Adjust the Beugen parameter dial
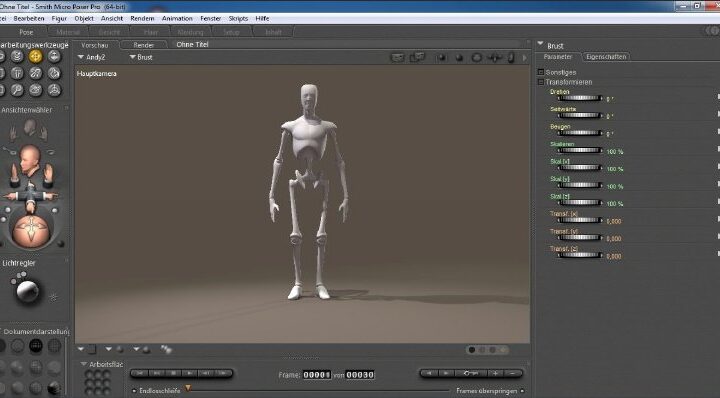 point(579,133)
